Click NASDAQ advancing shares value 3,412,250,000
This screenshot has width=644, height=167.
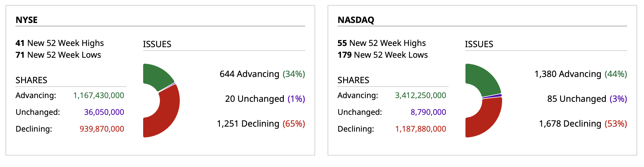click(x=420, y=95)
